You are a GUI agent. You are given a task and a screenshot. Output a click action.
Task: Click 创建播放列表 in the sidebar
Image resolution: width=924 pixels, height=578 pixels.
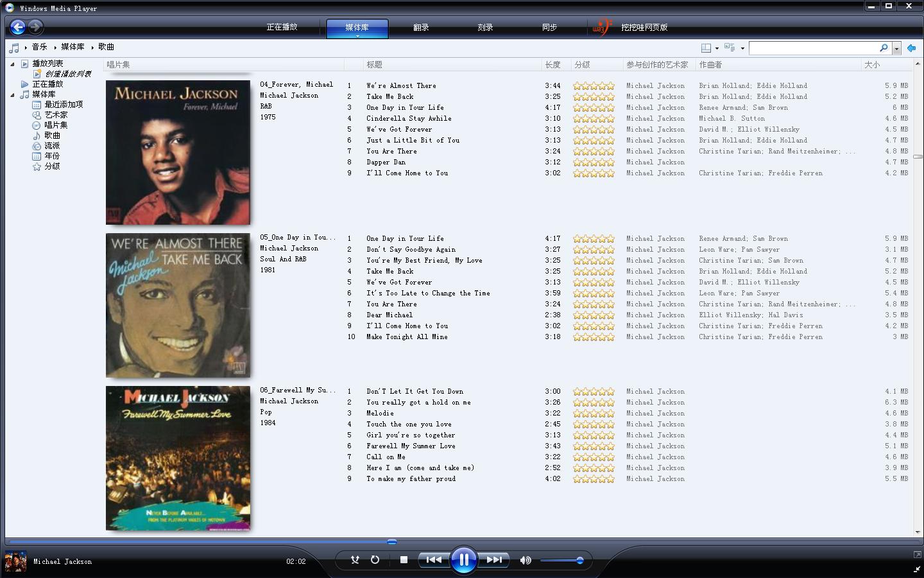click(67, 74)
